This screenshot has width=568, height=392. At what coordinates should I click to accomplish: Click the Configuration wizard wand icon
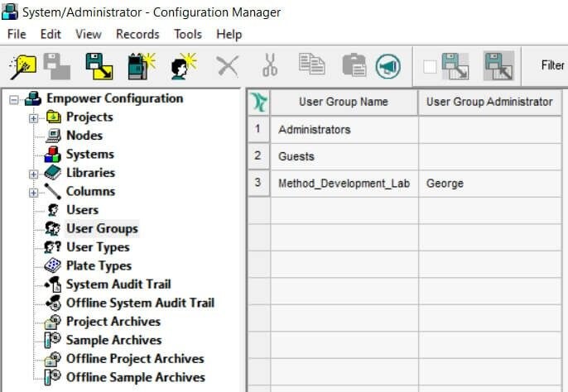(x=22, y=67)
